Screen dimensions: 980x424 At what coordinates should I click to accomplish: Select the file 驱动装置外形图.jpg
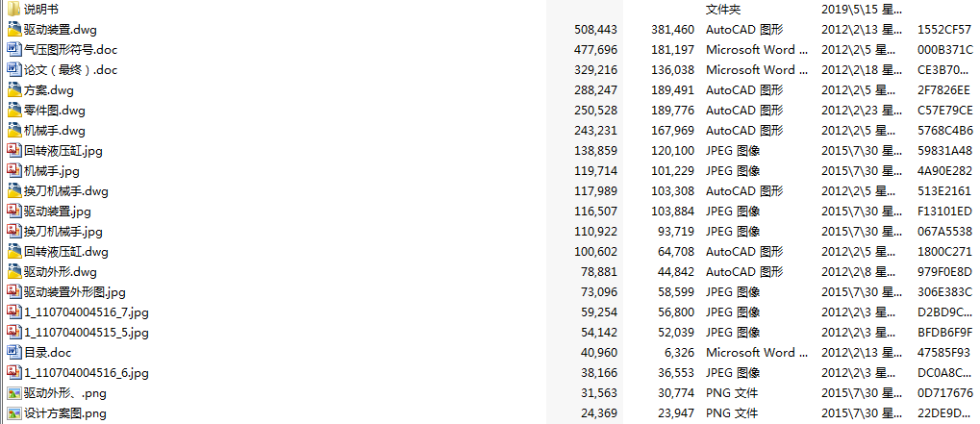click(75, 291)
